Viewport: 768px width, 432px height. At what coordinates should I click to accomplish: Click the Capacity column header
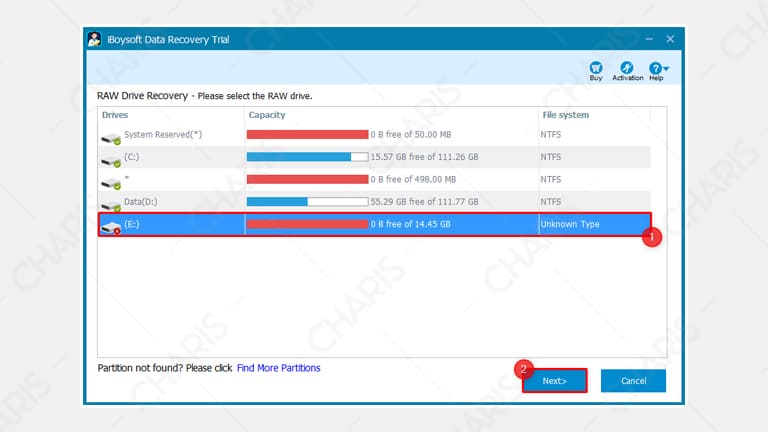coord(266,115)
